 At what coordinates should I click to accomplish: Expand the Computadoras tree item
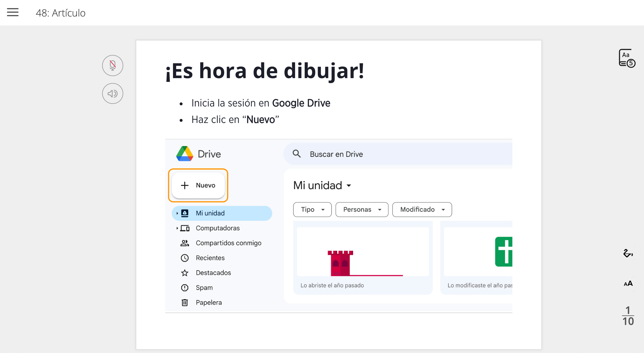tap(177, 228)
